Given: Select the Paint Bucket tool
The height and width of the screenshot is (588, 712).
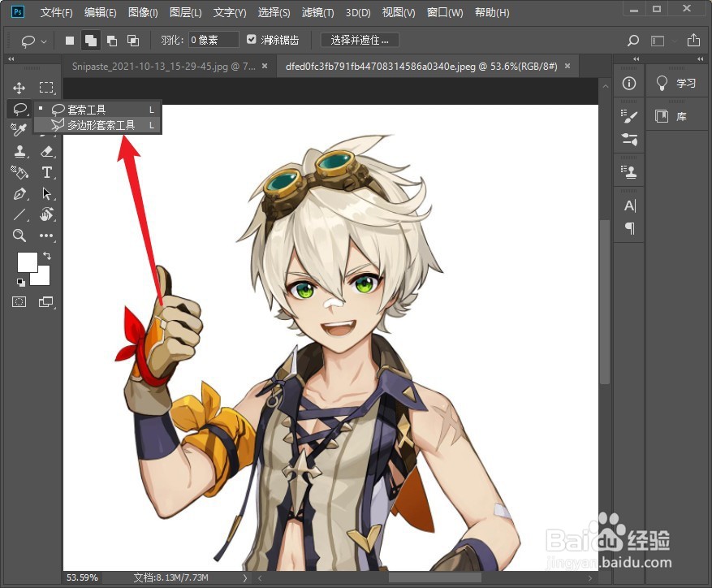Looking at the screenshot, I should tap(19, 172).
